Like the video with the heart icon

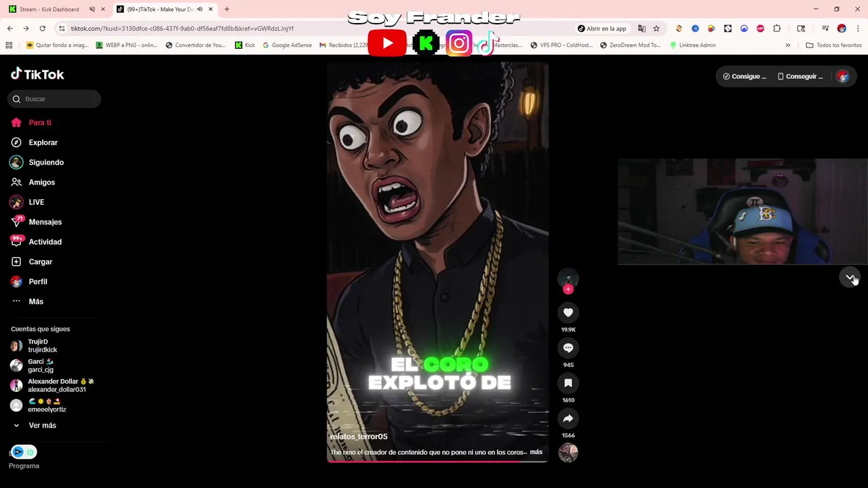568,312
